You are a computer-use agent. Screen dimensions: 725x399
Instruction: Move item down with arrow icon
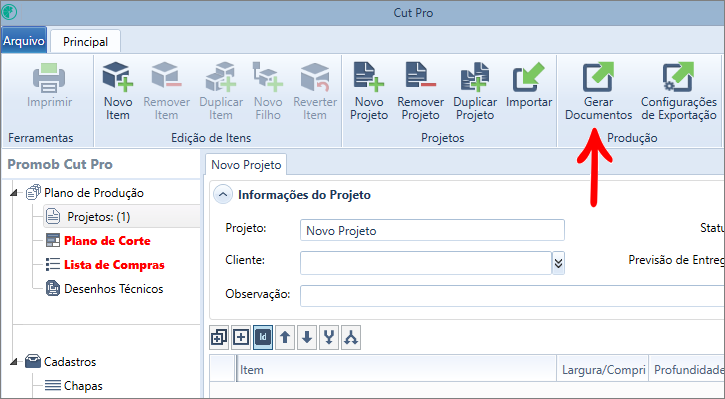point(307,338)
